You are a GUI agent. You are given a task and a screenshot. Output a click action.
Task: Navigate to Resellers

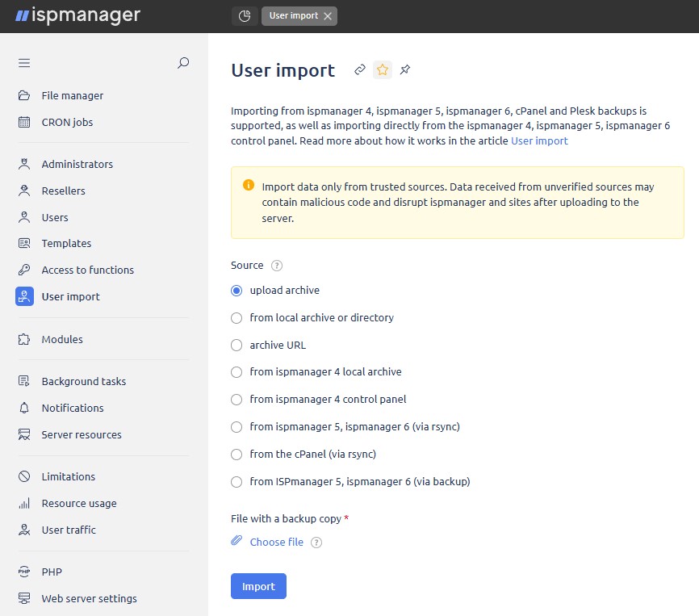63,191
